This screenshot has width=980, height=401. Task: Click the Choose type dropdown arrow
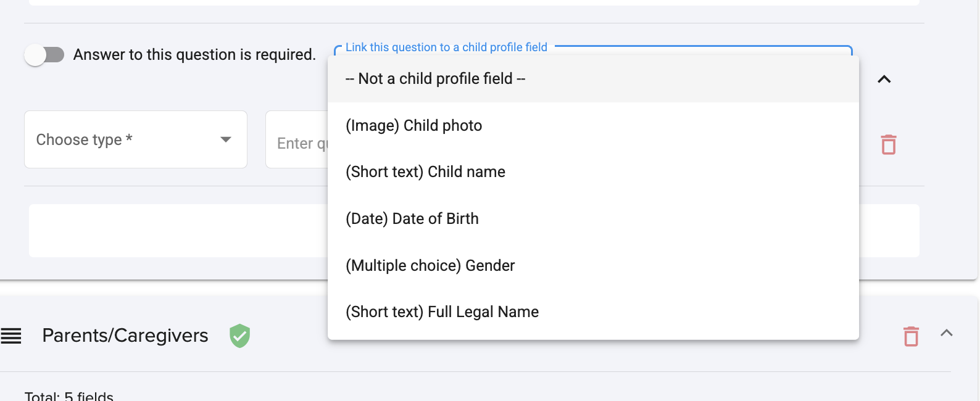[226, 139]
